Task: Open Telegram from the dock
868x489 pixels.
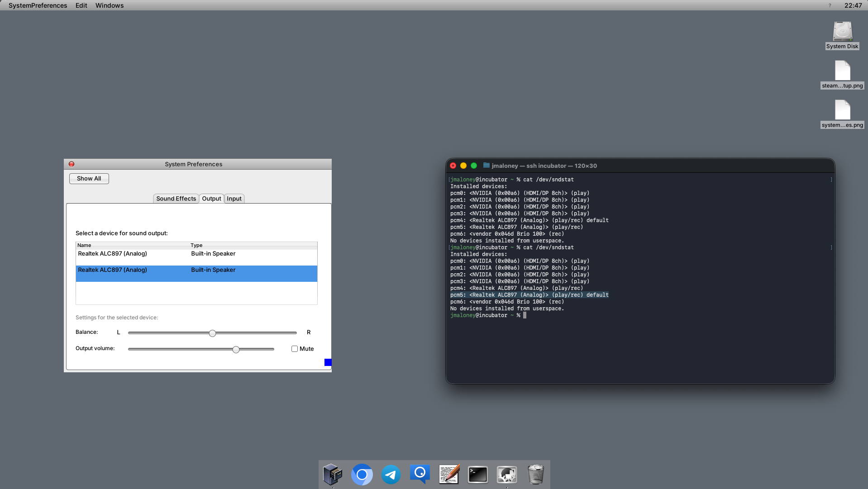Action: click(x=391, y=475)
